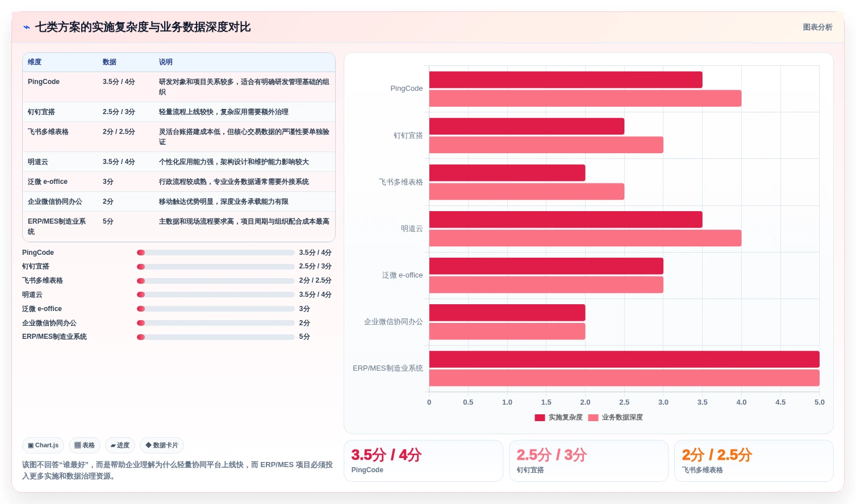Click 明道云 dark red chart bar
This screenshot has width=856, height=504.
566,220
